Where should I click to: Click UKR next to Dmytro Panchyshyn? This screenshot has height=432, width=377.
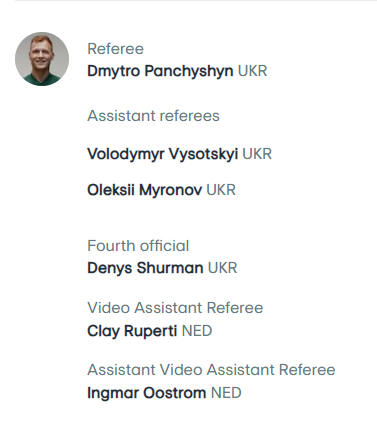(252, 71)
